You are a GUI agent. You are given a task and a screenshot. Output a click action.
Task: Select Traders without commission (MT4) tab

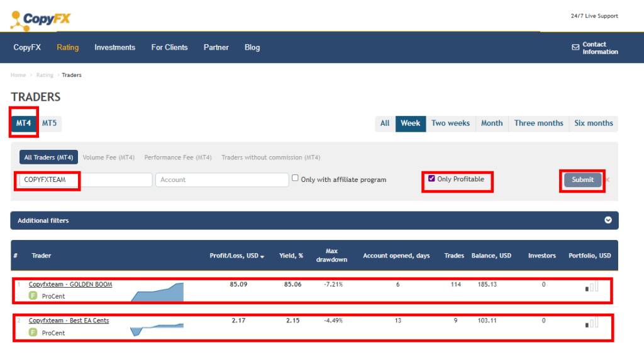270,157
